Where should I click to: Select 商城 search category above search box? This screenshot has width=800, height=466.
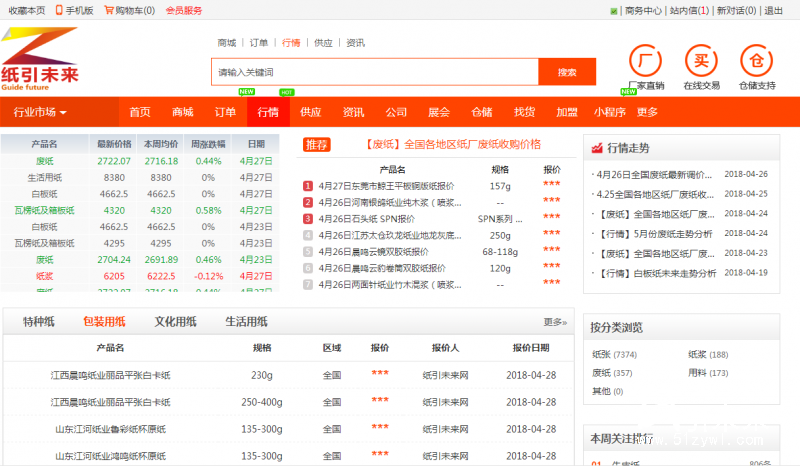point(227,43)
